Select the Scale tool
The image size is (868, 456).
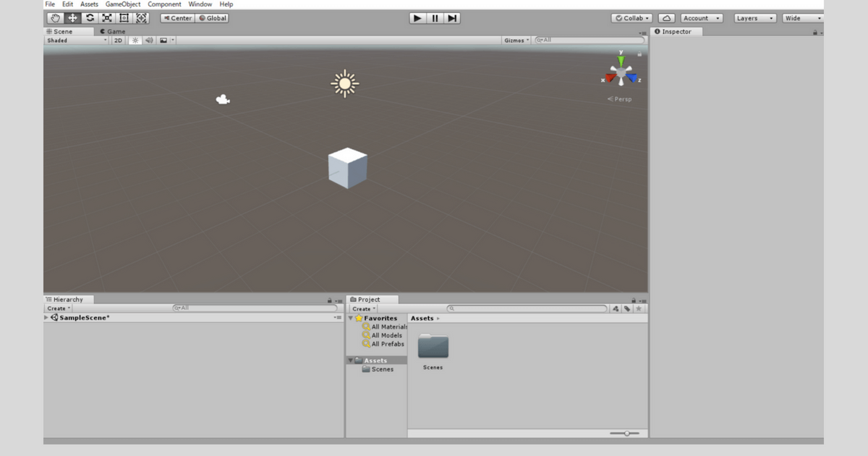coord(106,18)
